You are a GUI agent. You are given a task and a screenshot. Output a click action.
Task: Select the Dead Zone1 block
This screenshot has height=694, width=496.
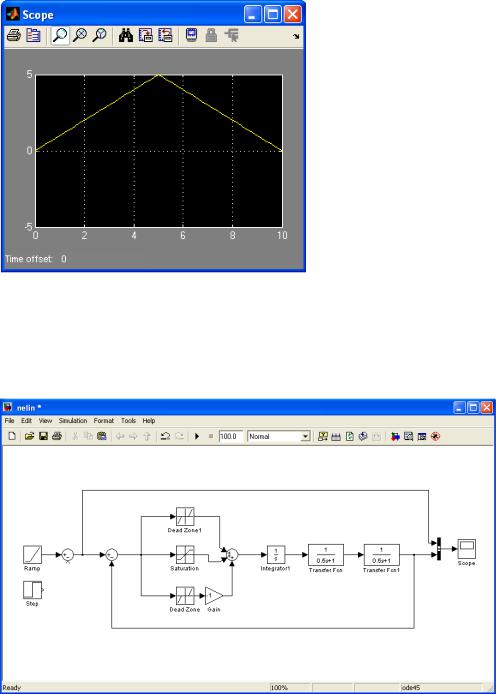coord(185,517)
